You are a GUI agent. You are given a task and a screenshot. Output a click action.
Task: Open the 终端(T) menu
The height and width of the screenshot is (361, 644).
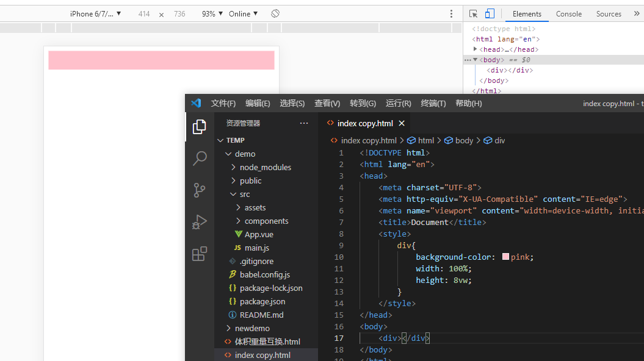(433, 103)
